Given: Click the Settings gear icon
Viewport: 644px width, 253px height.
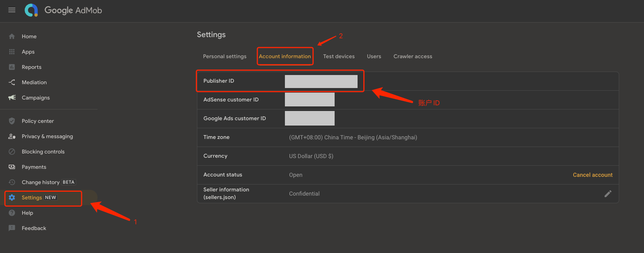Looking at the screenshot, I should pos(12,198).
